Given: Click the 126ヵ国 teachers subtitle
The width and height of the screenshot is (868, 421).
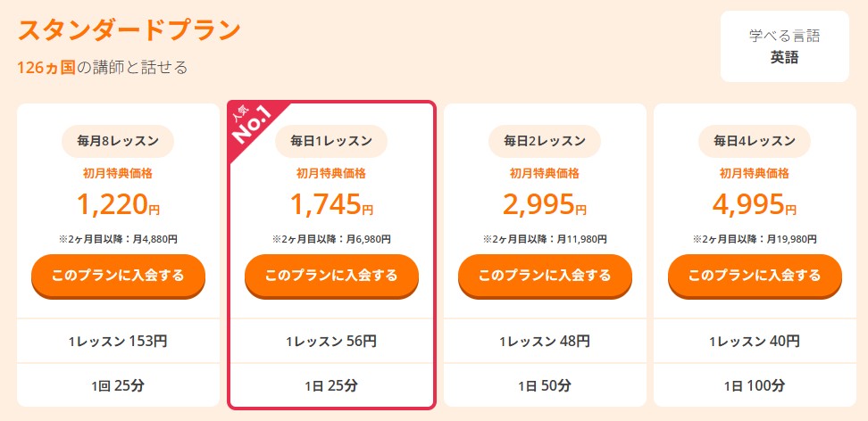Looking at the screenshot, I should coord(103,68).
